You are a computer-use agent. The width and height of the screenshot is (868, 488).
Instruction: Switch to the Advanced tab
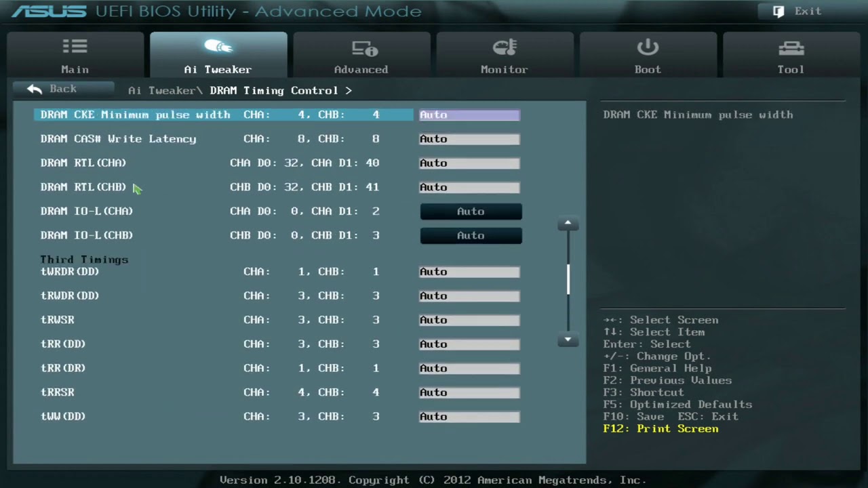[361, 54]
